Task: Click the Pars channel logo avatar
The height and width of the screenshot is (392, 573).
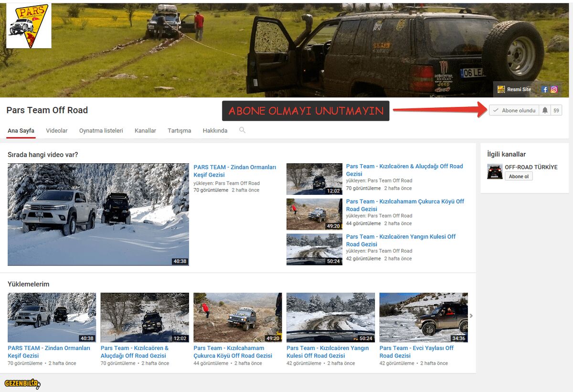Action: pos(29,26)
